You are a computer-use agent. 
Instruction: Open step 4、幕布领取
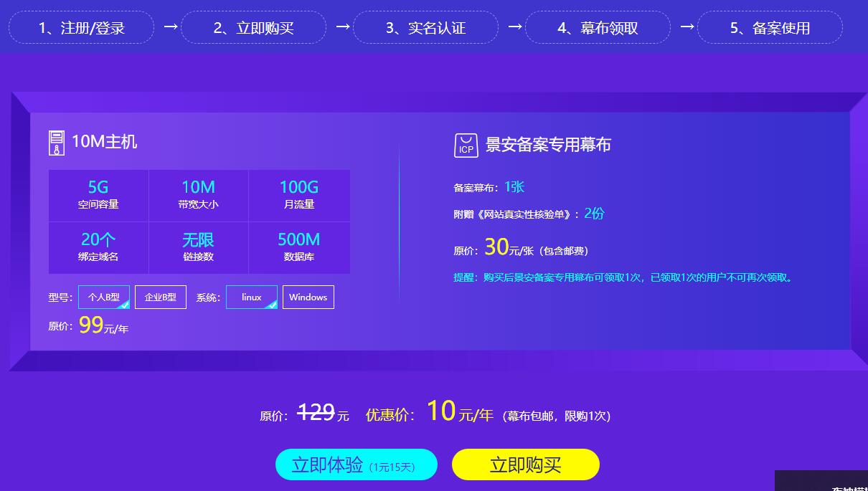point(598,27)
